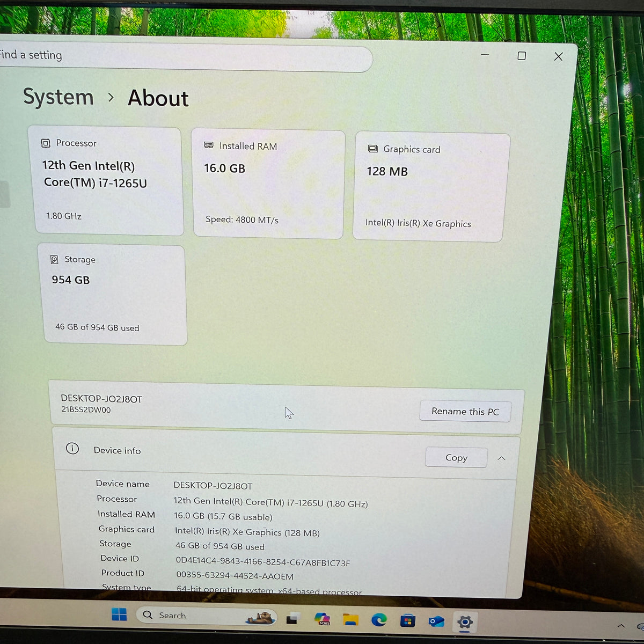Click the Storage card icon
The image size is (644, 644).
[54, 260]
